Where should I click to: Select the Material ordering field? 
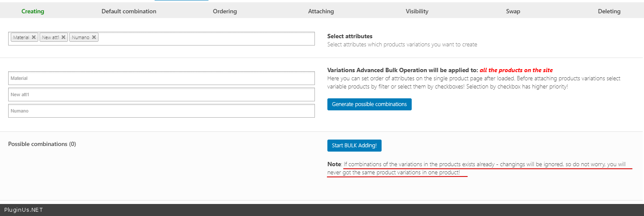(x=161, y=78)
